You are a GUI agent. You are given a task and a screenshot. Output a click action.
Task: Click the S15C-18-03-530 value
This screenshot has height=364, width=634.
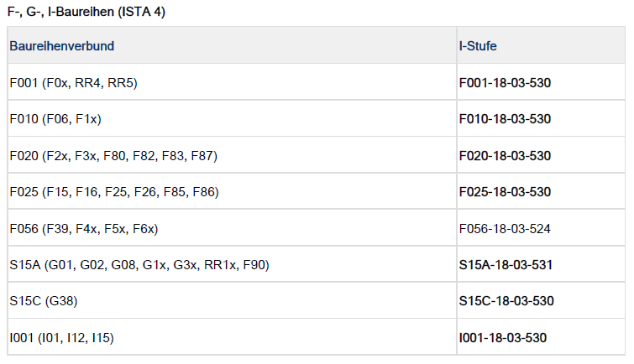[506, 300]
